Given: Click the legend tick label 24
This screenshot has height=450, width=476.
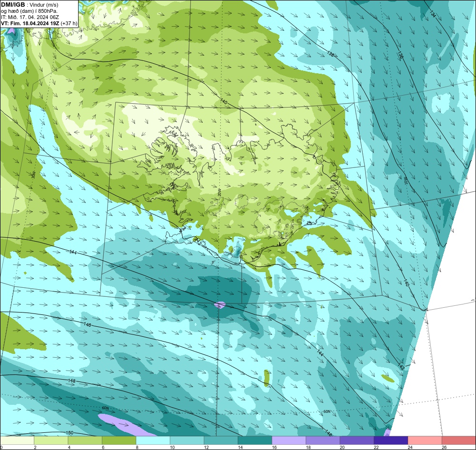Looking at the screenshot, I should point(410,447).
